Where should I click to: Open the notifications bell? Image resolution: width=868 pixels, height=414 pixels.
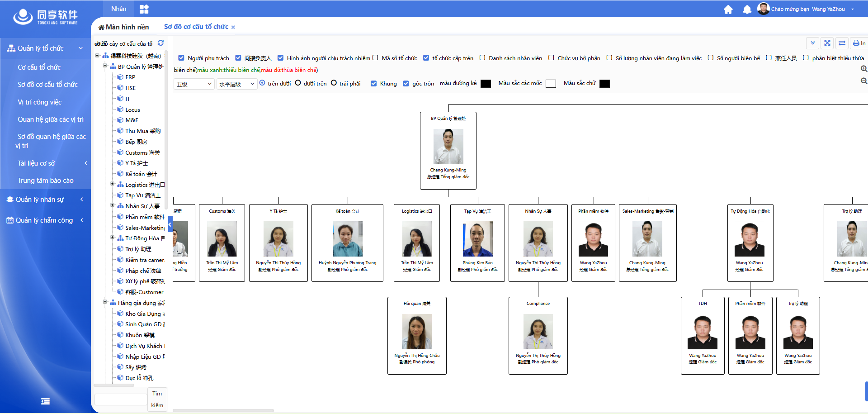tap(747, 10)
